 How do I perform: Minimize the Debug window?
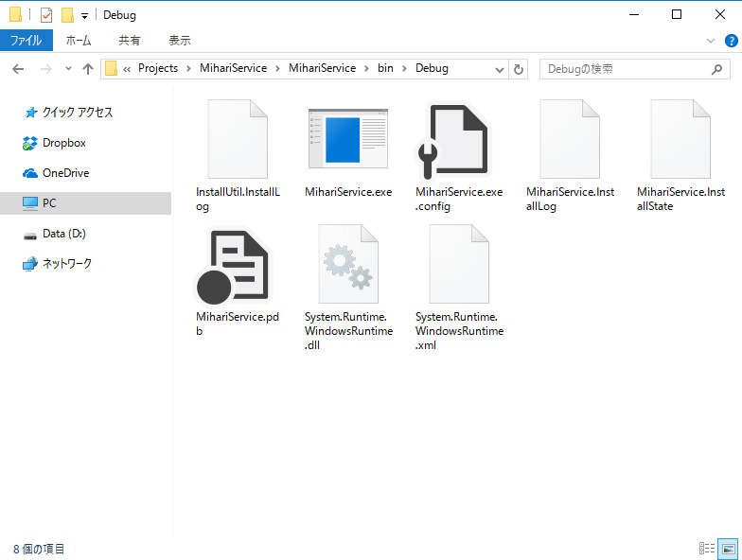point(634,15)
